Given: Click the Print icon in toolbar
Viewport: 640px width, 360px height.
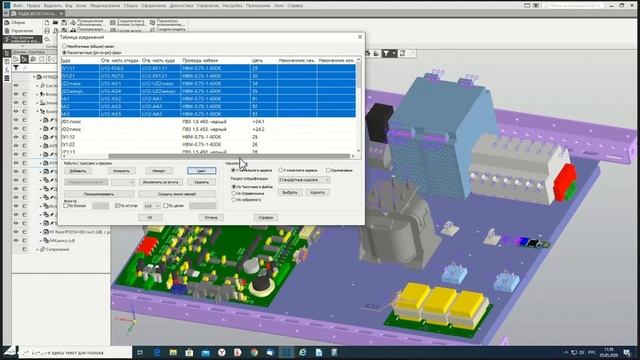Looking at the screenshot, I should [47, 31].
